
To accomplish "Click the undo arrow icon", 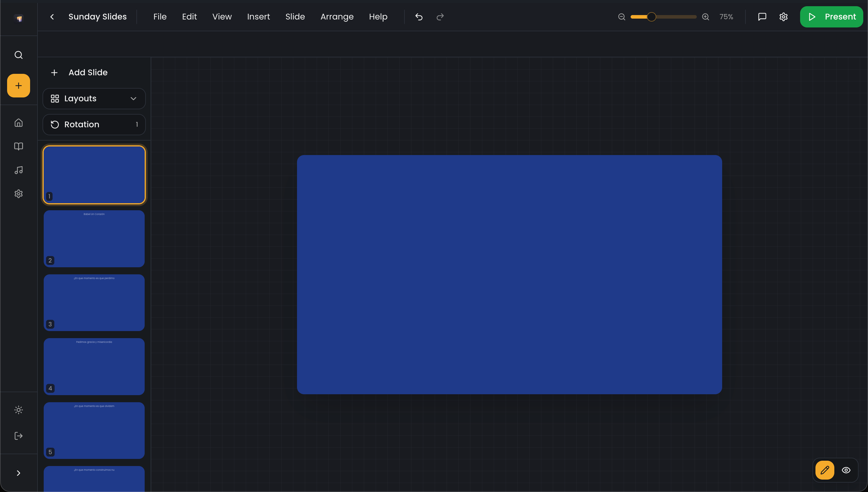I will [419, 17].
